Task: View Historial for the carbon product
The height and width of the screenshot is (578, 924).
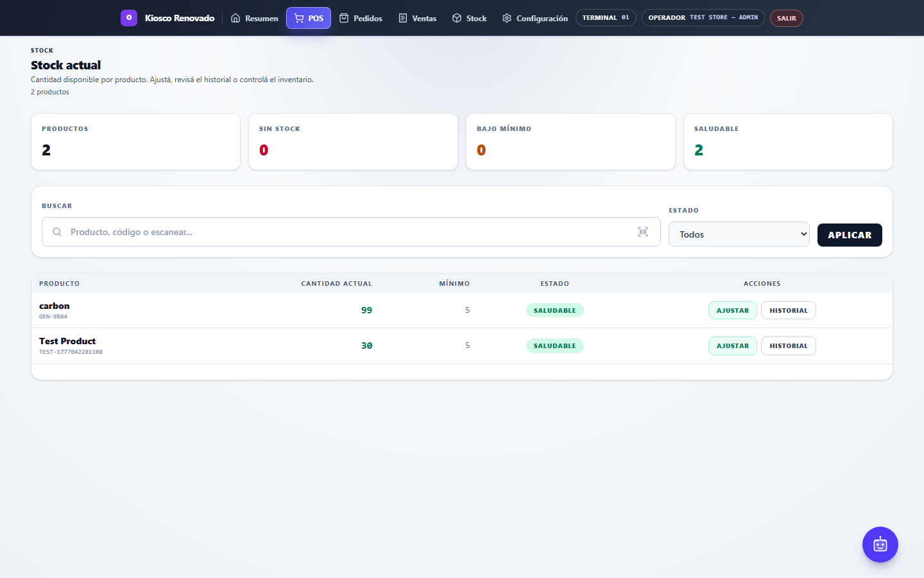Action: 789,310
